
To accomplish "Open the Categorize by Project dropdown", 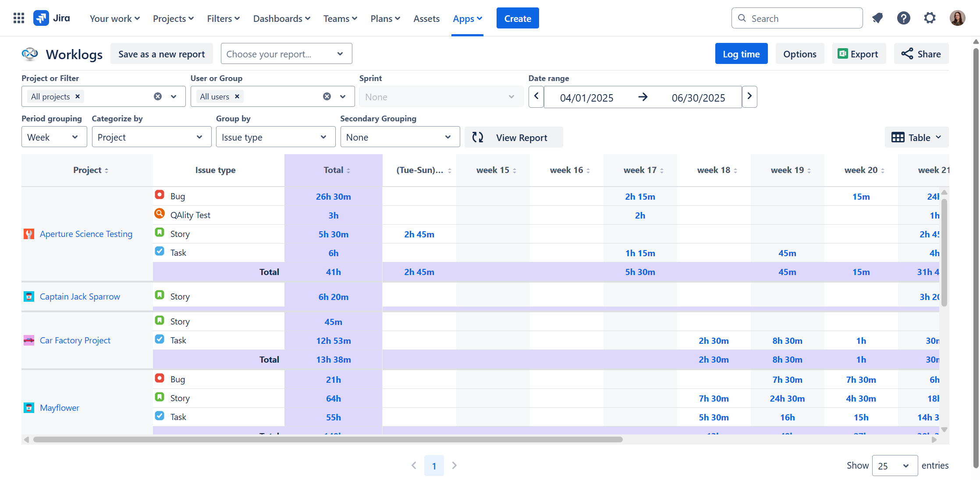I will tap(152, 137).
